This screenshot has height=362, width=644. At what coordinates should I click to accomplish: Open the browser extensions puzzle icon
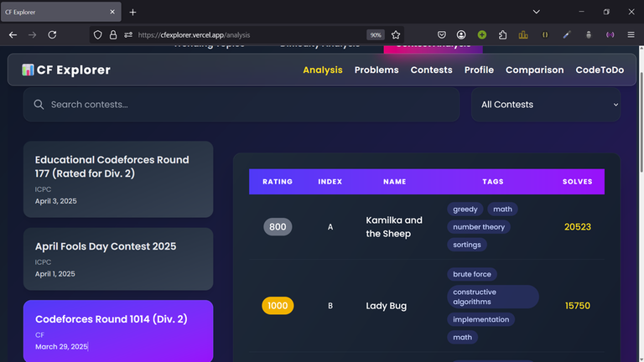[x=502, y=35]
